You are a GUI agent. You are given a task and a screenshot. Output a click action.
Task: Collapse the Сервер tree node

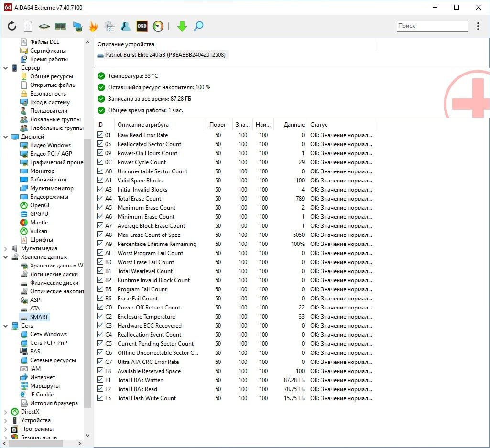tap(6, 68)
